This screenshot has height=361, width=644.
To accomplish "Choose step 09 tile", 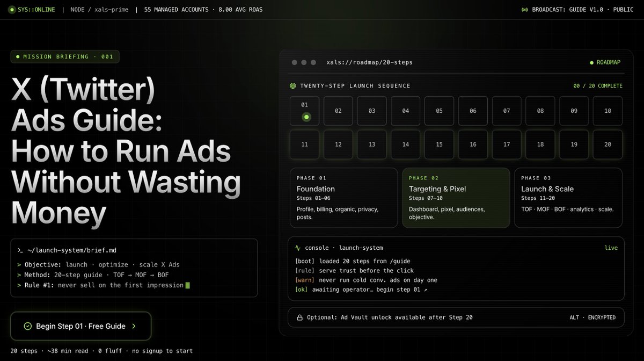I will [x=574, y=111].
